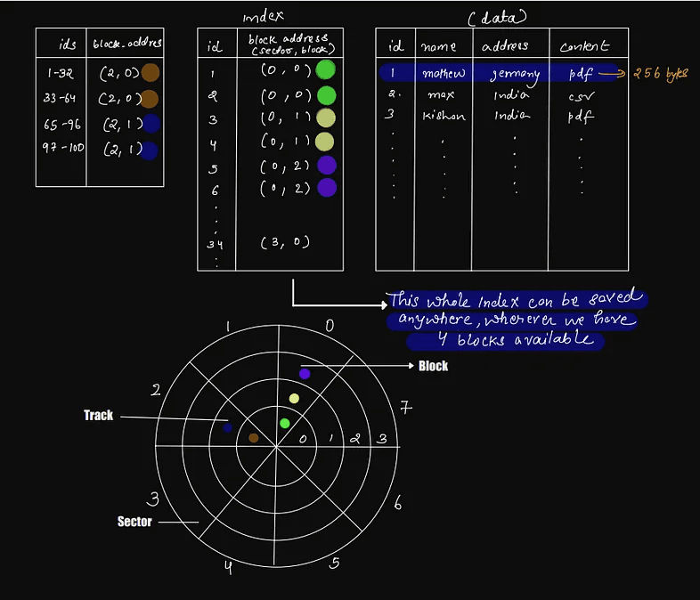Click the brown dot on the disk diagram
This screenshot has height=600, width=700.
[x=254, y=438]
